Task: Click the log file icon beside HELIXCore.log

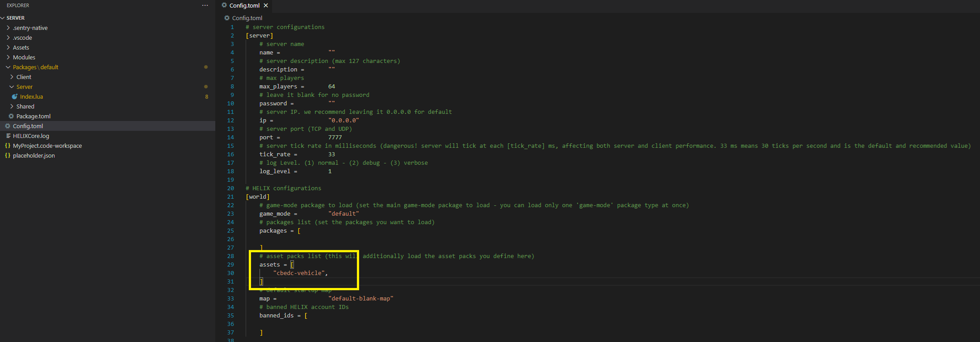Action: [x=8, y=136]
